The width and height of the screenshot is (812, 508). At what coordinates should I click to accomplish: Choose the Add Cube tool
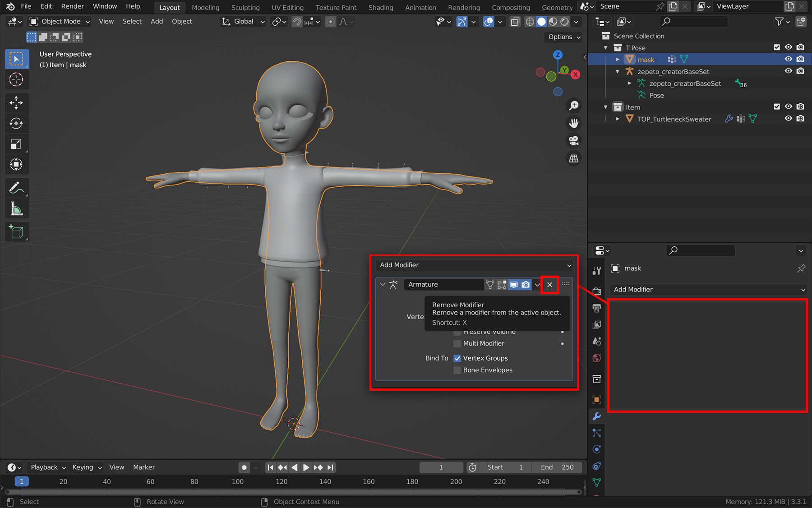coord(16,232)
